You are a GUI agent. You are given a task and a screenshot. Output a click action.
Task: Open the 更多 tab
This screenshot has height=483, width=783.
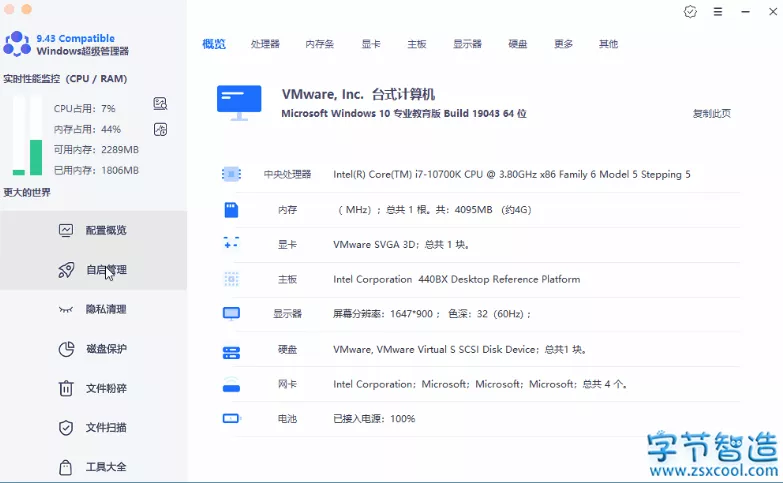click(563, 44)
